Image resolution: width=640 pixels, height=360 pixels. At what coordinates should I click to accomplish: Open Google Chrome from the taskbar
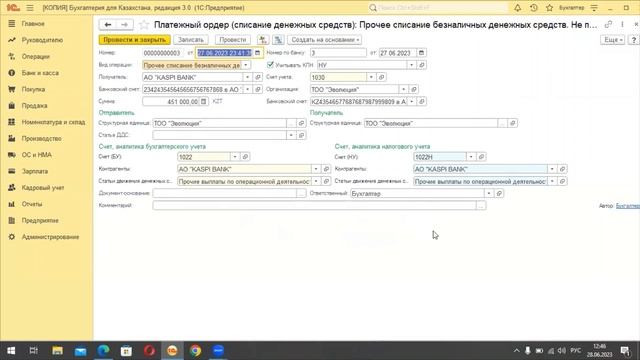(x=196, y=351)
